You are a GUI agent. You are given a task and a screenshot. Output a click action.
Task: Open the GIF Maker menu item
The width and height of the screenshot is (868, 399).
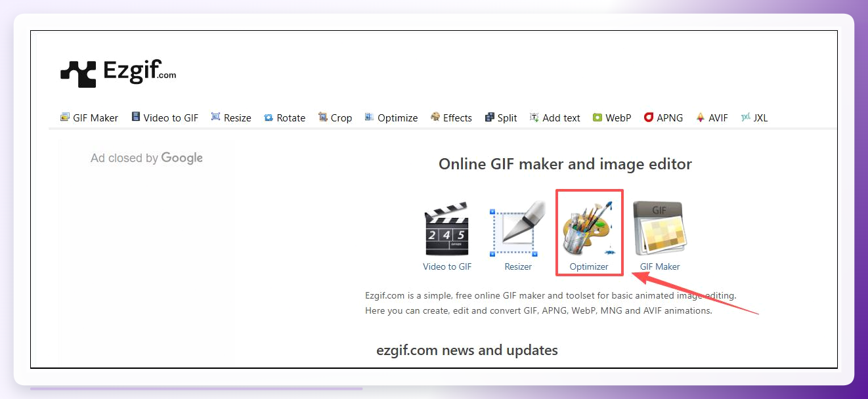[95, 118]
